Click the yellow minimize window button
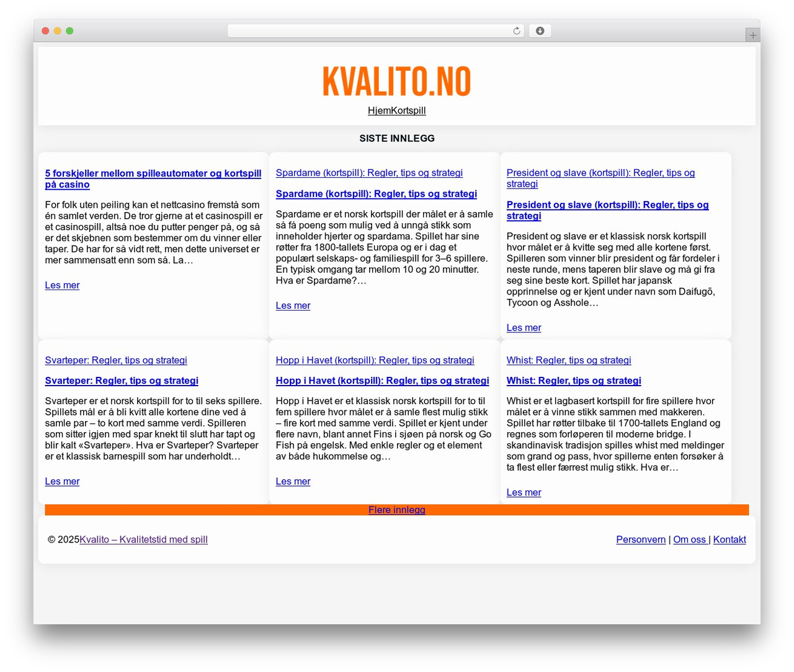 (57, 31)
